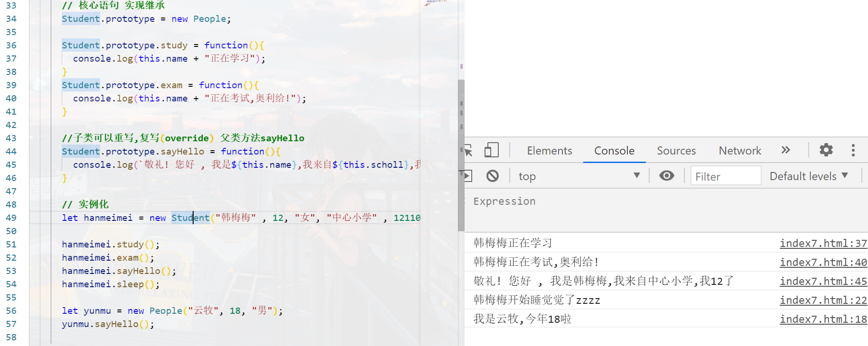This screenshot has height=346, width=868.
Task: Select the Console tab
Action: coord(614,151)
